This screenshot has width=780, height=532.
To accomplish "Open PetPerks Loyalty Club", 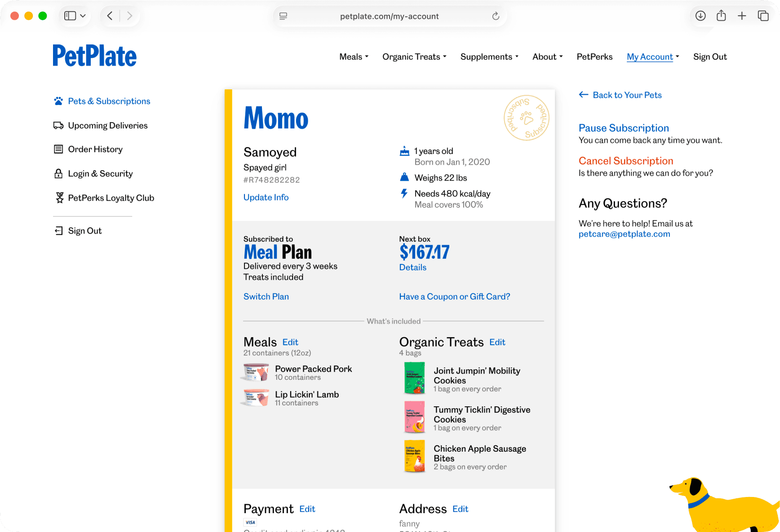I will point(111,198).
